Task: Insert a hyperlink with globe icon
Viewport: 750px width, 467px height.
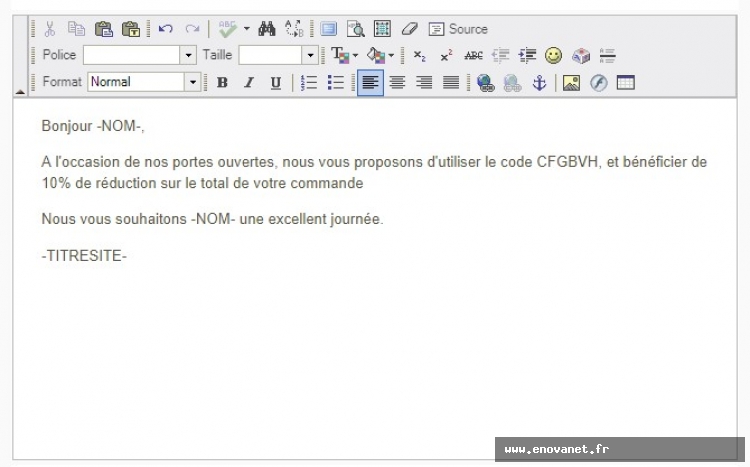Action: coord(485,83)
